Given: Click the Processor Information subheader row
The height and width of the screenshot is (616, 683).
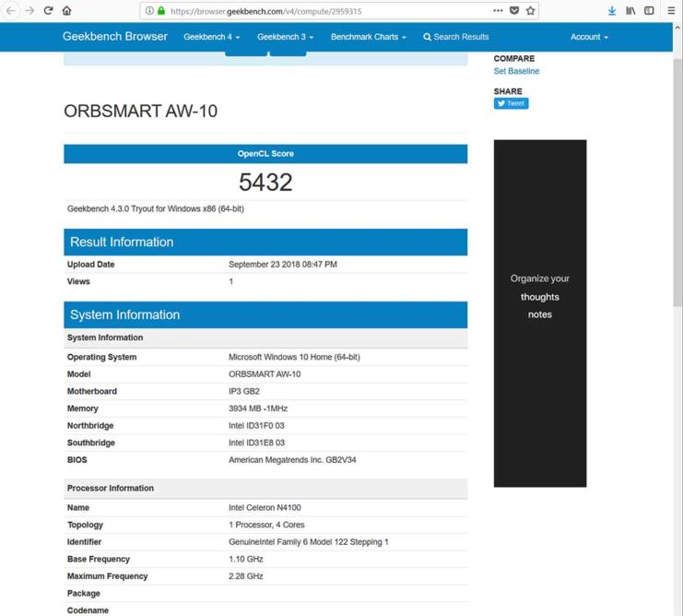Looking at the screenshot, I should point(265,489).
